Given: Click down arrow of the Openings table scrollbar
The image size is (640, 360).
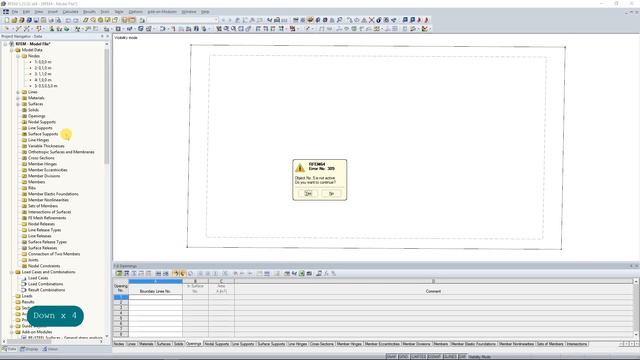Looking at the screenshot, I should pos(636,334).
